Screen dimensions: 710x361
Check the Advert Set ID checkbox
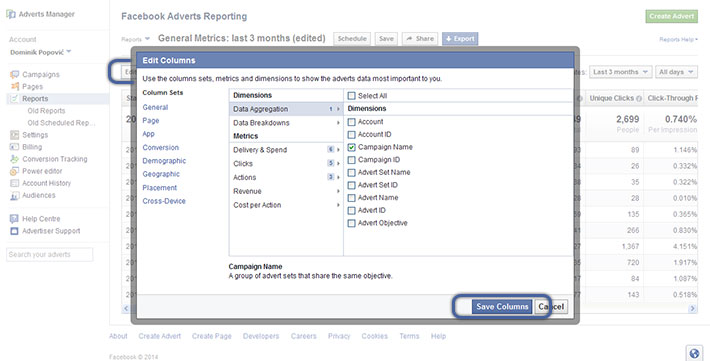pyautogui.click(x=351, y=185)
